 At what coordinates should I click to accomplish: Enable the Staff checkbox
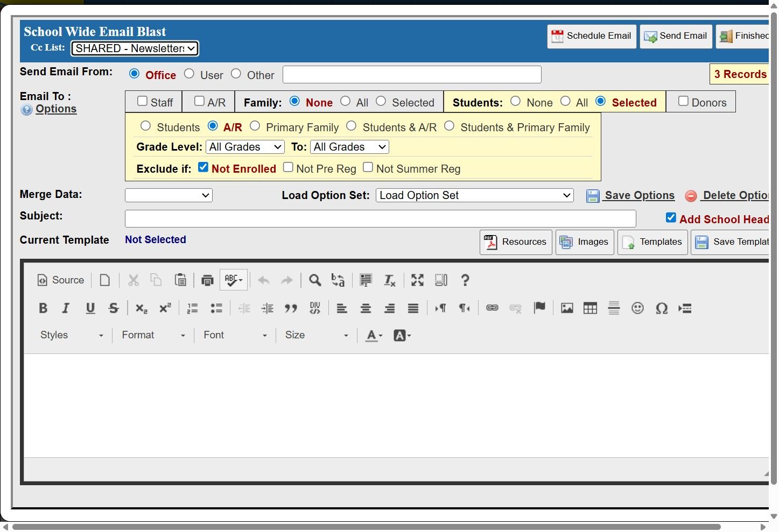click(143, 101)
